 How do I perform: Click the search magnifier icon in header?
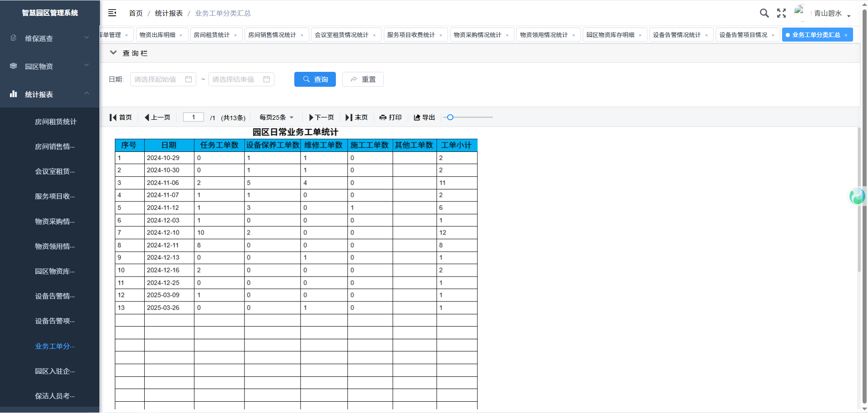pos(764,13)
